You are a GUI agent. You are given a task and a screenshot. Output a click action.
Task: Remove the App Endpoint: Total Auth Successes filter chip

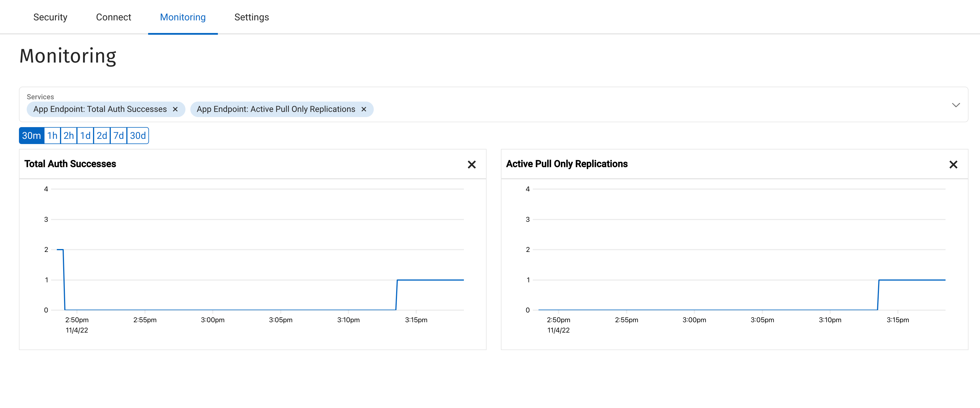pos(175,109)
